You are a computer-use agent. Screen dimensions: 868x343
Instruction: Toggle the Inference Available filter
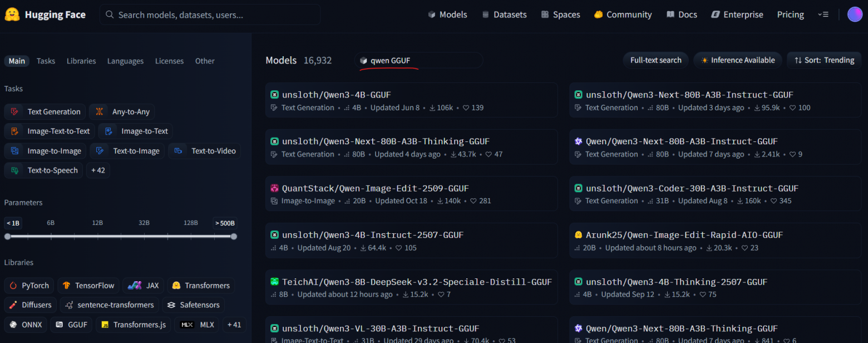pyautogui.click(x=738, y=60)
